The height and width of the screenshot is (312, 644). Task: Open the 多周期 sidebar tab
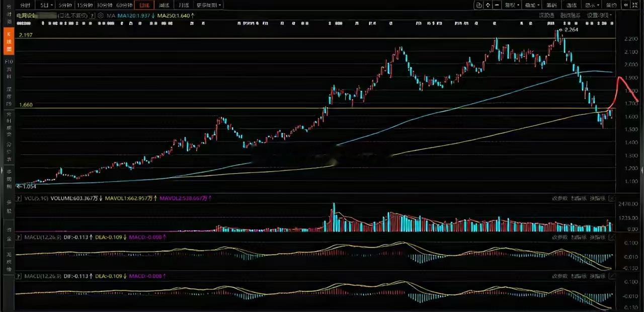click(9, 179)
